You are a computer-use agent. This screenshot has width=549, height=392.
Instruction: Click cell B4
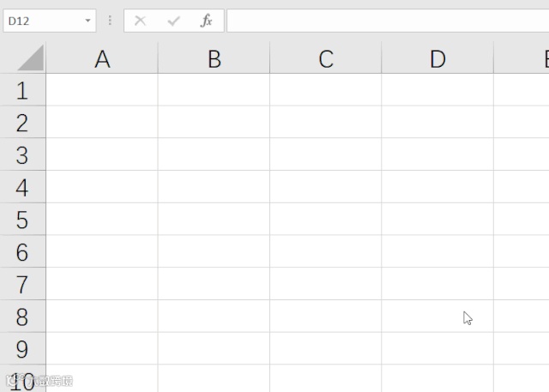click(214, 187)
